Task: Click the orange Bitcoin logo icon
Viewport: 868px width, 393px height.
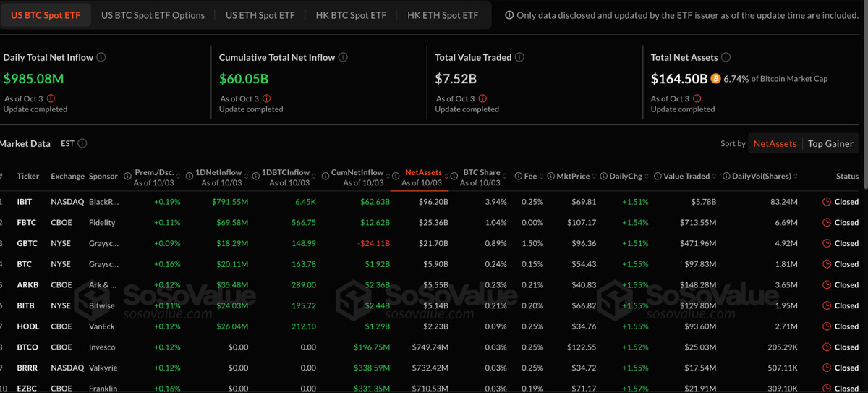Action: (x=715, y=78)
